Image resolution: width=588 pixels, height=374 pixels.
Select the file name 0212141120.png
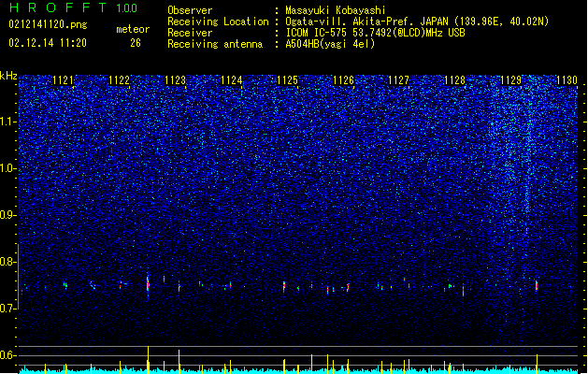point(48,24)
